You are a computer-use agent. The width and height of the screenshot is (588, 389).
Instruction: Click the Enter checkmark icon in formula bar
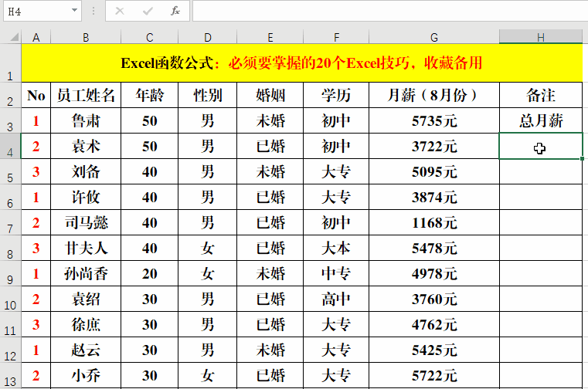[x=148, y=12]
